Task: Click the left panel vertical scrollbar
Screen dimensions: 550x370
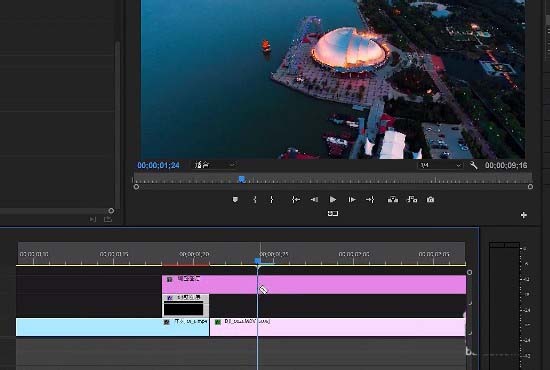Action: point(118,125)
